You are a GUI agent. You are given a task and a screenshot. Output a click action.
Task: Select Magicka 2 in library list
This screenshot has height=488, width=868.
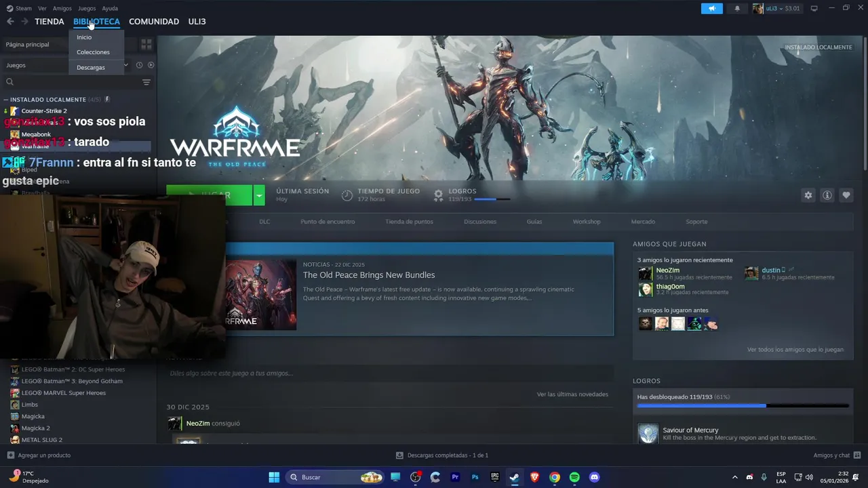pos(35,428)
